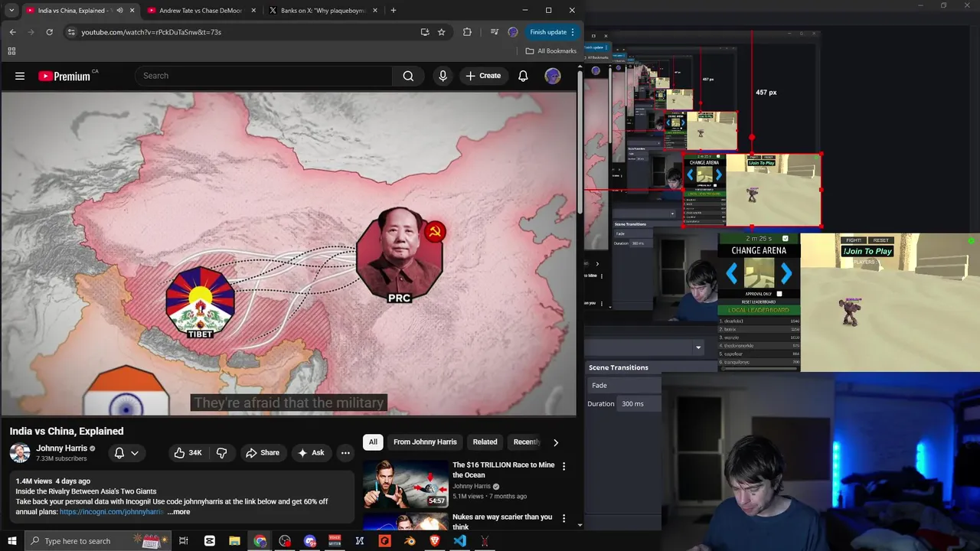Open Voicemeeter from taskbar
Viewport: 980px width, 551px height.
click(x=335, y=541)
